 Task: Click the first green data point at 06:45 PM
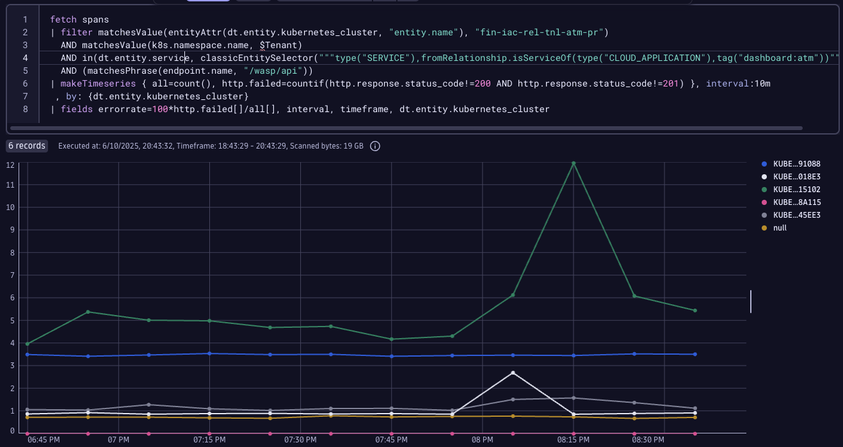pyautogui.click(x=28, y=344)
